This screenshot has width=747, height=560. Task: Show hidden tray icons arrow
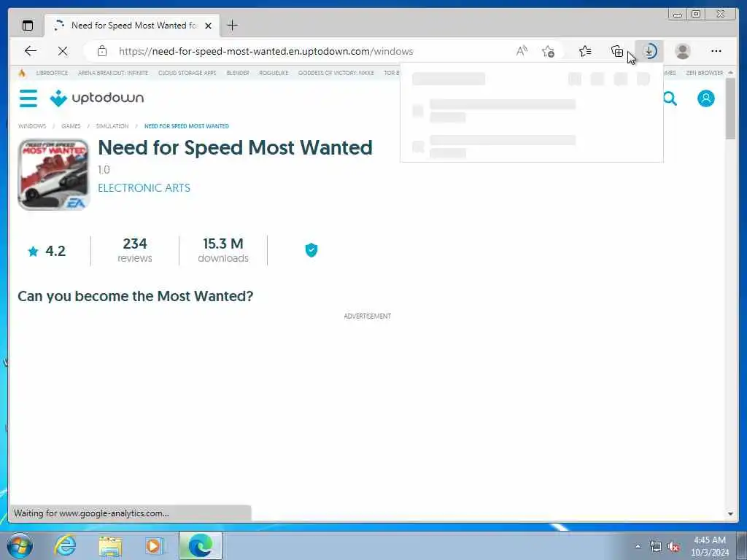[x=638, y=546]
